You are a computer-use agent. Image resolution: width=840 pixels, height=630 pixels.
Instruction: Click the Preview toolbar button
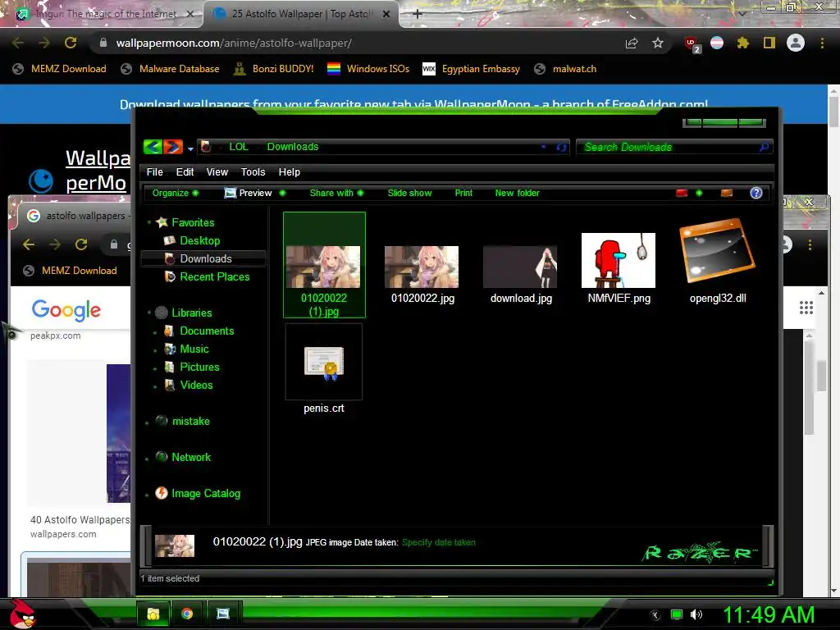tap(249, 193)
